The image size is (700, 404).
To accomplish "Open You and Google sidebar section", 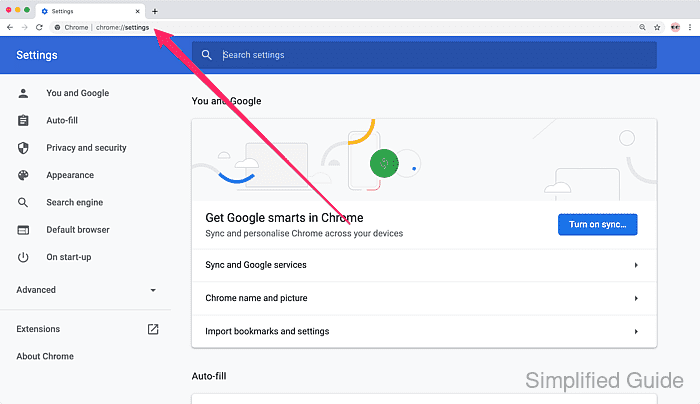I will 78,93.
